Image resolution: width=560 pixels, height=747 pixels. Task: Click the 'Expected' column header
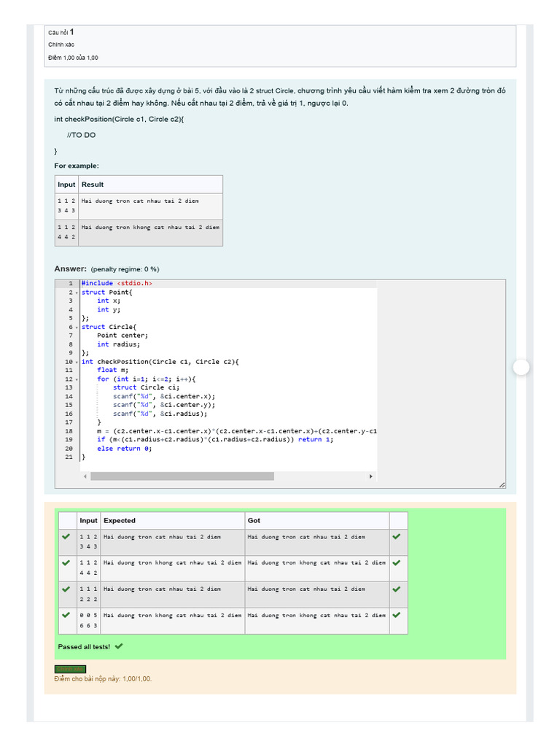pyautogui.click(x=120, y=521)
